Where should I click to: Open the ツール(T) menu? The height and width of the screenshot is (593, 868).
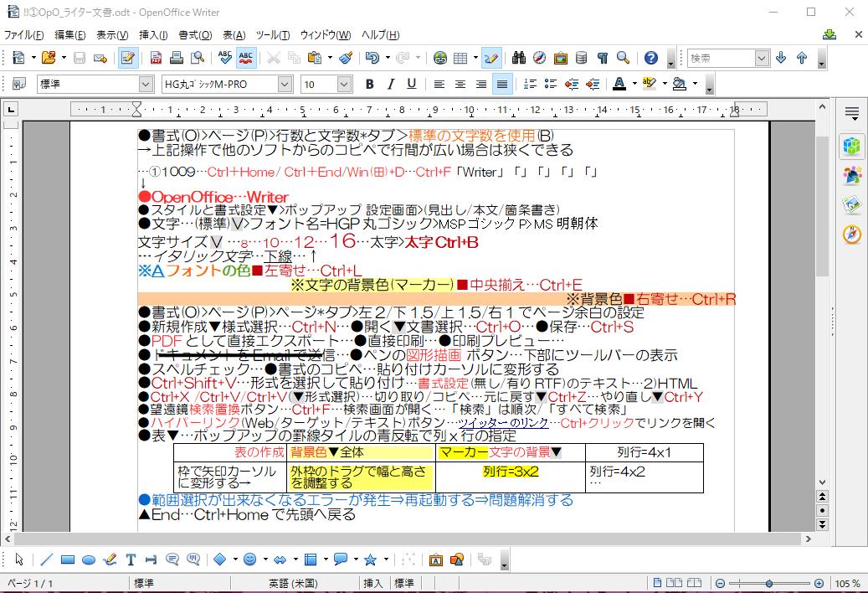tap(273, 35)
